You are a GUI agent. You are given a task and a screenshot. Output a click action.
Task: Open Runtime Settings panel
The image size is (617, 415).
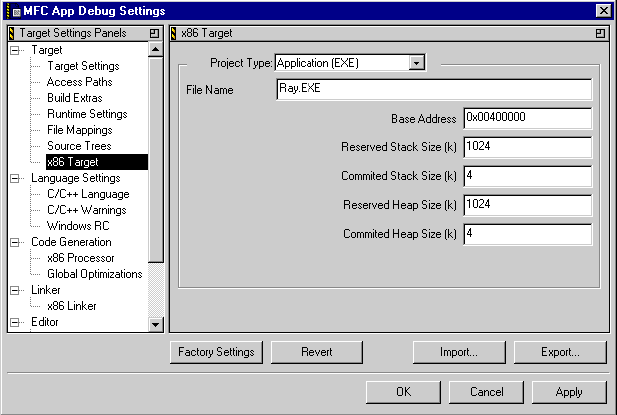(87, 114)
